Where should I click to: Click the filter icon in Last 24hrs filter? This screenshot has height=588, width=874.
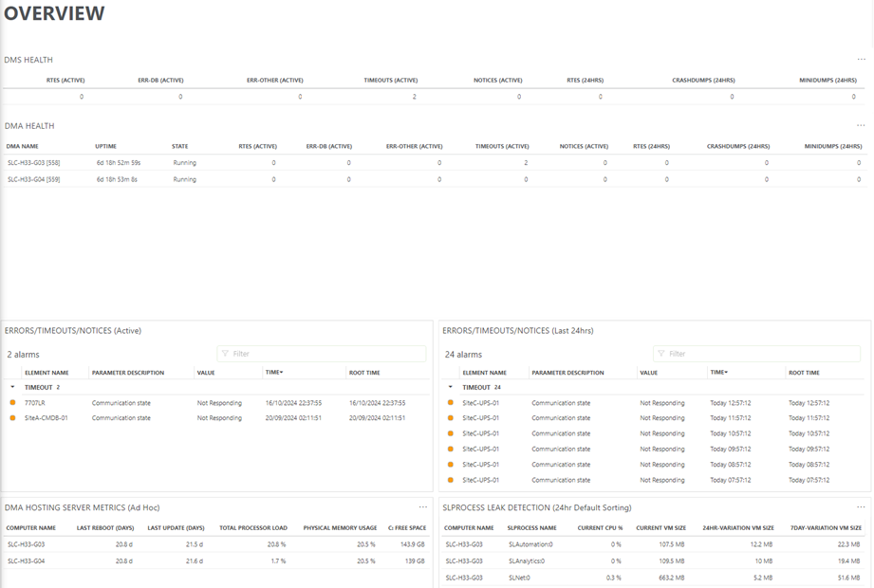click(661, 354)
